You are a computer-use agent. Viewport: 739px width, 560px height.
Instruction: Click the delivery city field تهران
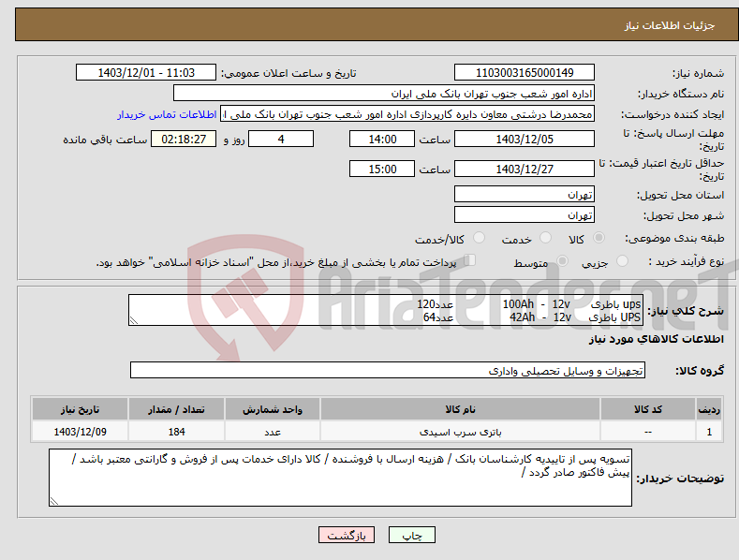tap(525, 215)
